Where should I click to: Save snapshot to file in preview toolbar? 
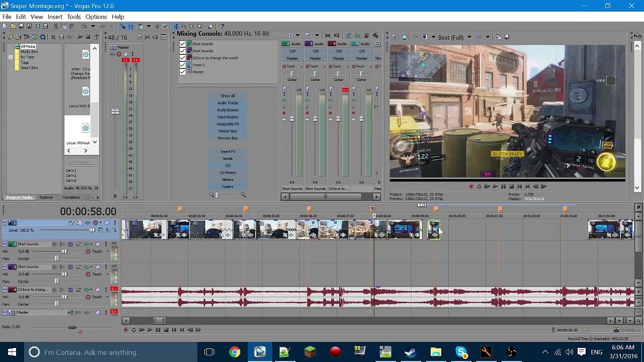click(507, 37)
